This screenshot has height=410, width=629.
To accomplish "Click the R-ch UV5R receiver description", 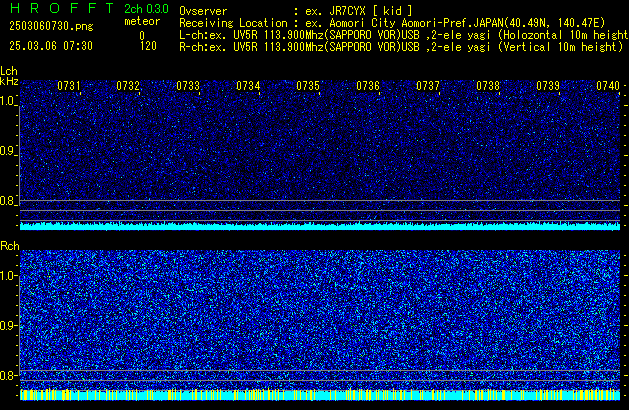I will point(401,47).
